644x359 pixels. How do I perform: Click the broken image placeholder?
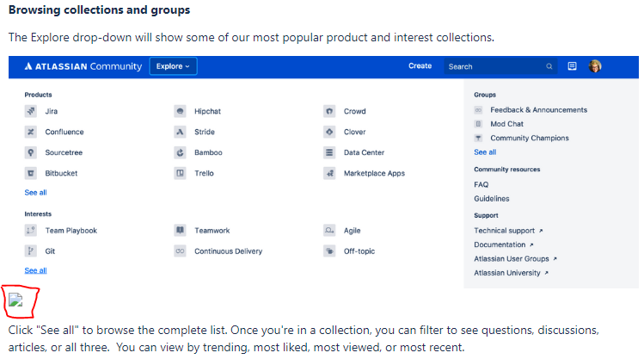(x=15, y=300)
